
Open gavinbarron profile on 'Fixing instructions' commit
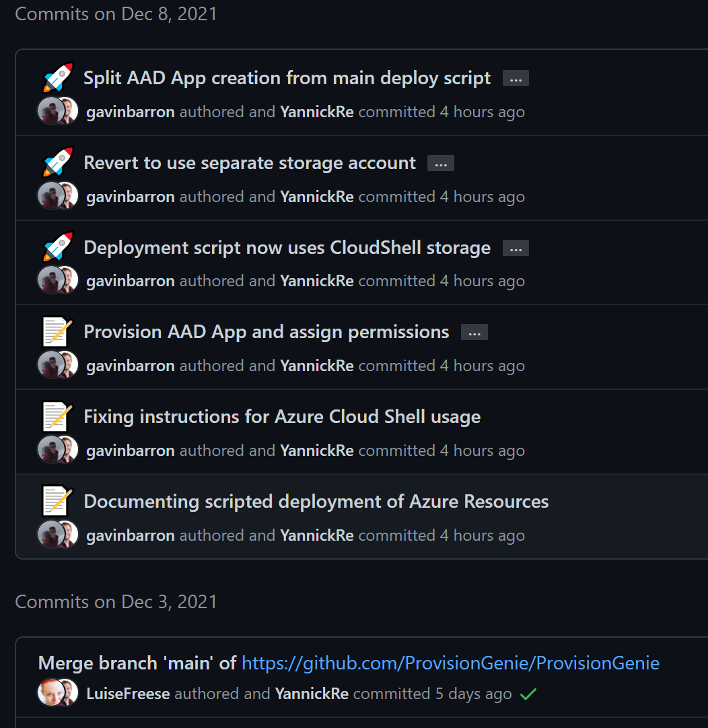click(x=131, y=451)
